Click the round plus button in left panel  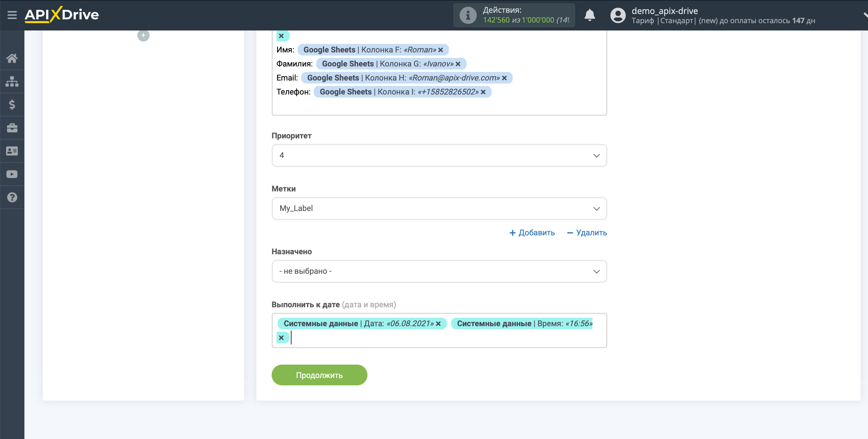[143, 35]
